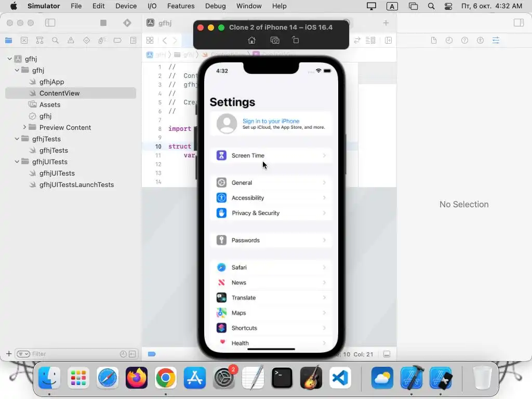Toggle recent files filter clock icon
The width and height of the screenshot is (532, 399).
tap(123, 354)
